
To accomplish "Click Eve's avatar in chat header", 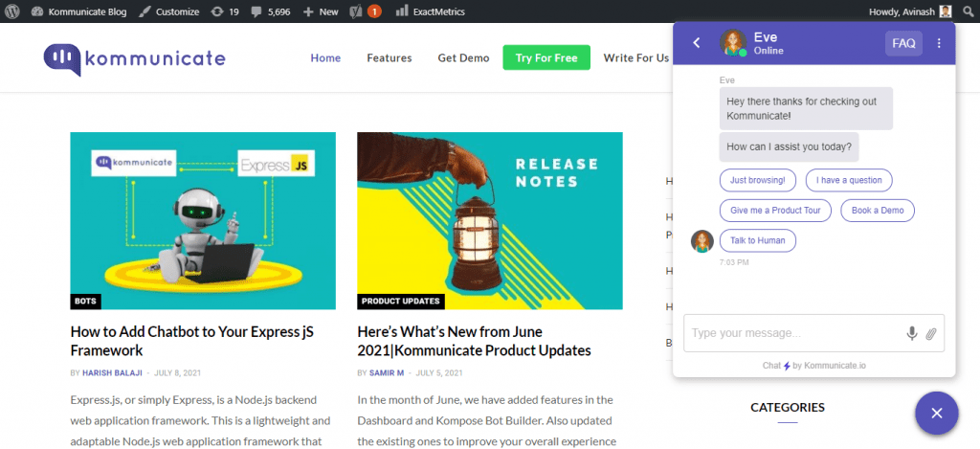I will (x=733, y=42).
